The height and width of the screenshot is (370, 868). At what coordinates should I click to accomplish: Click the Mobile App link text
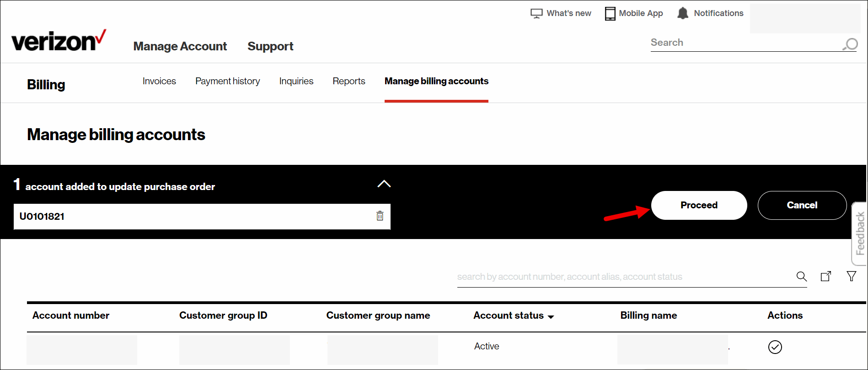(641, 13)
